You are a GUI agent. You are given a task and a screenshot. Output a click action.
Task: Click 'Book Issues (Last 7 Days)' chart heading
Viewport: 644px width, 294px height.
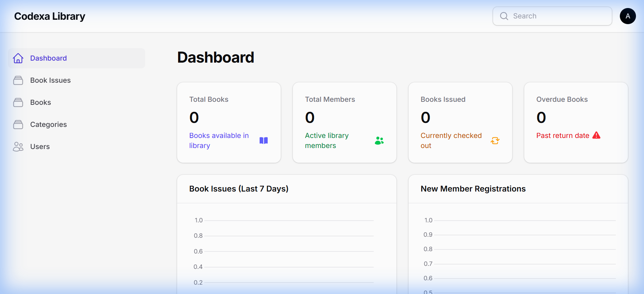click(239, 189)
